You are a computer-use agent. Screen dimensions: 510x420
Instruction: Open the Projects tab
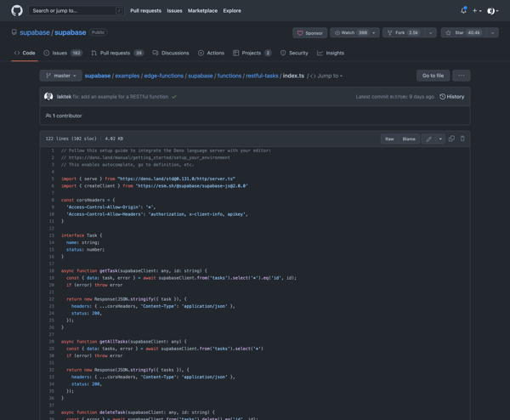(x=252, y=53)
